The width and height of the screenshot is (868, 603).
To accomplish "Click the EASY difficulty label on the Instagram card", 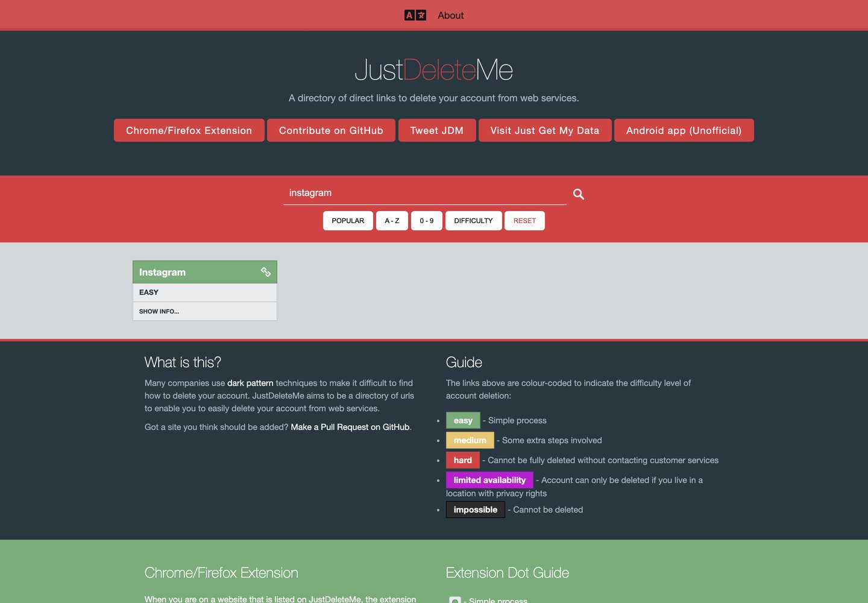I will (x=149, y=292).
